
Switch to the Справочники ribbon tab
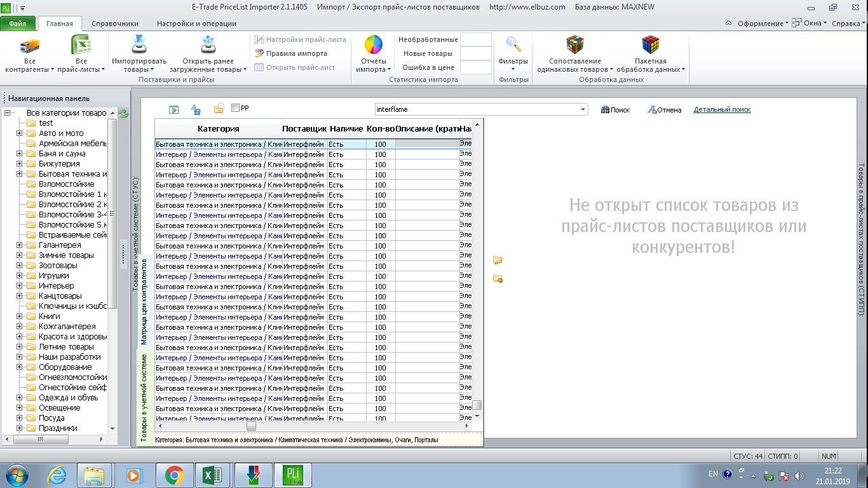tap(115, 24)
